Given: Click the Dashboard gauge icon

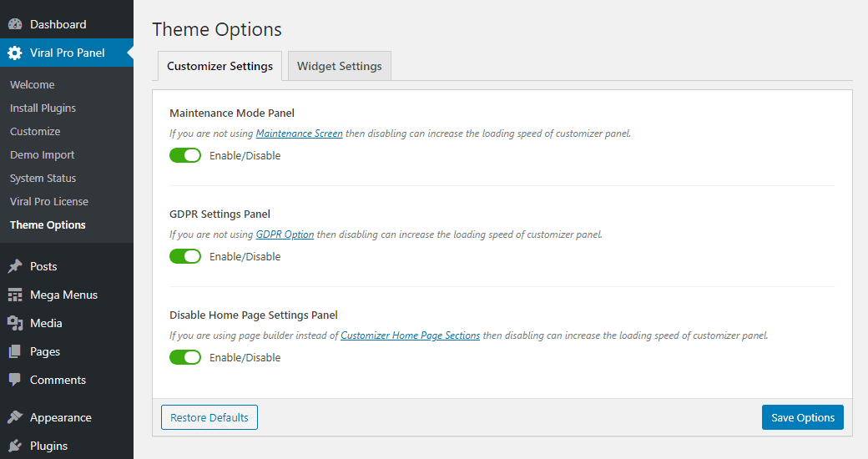Looking at the screenshot, I should click(x=15, y=24).
